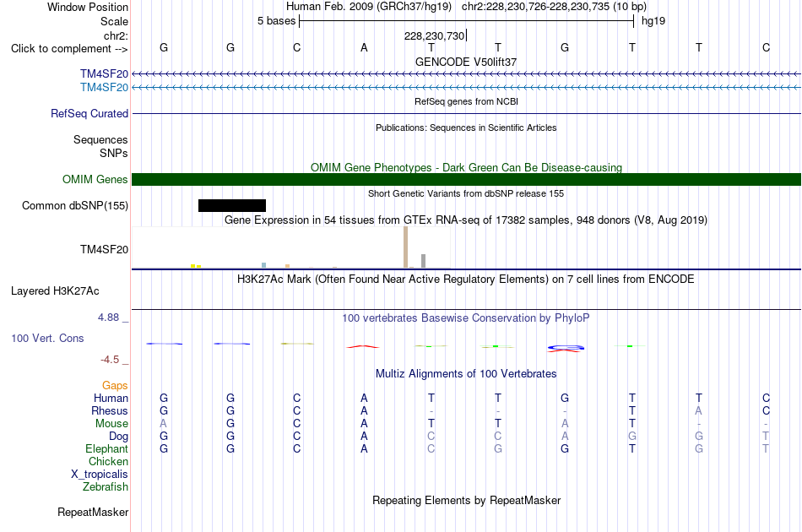Click the '5 bases' scale text
This screenshot has height=532, width=802.
pyautogui.click(x=276, y=21)
